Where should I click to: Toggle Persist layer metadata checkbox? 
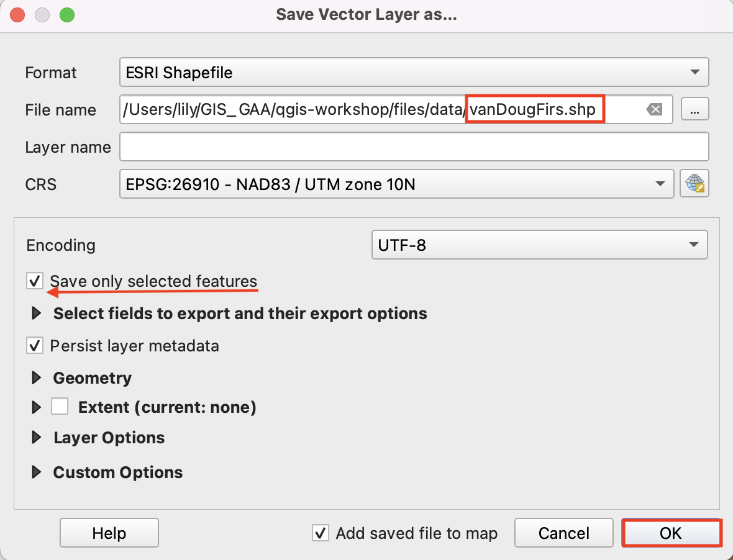click(35, 345)
